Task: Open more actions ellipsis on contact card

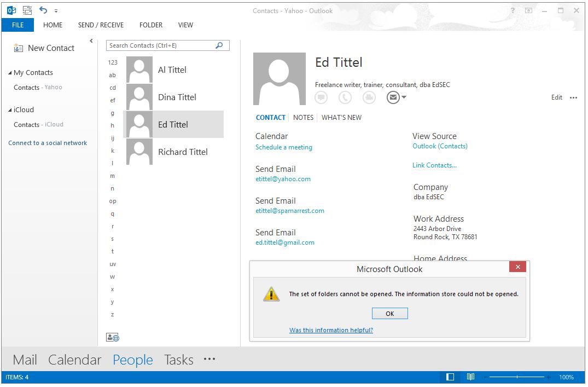Action: coord(573,98)
